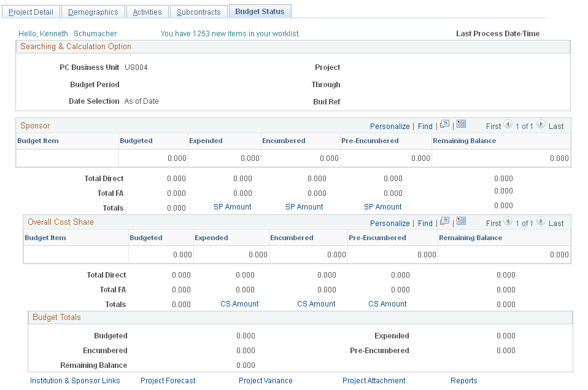Click next arrow in Overall Cost Share navigation
The width and height of the screenshot is (588, 390).
click(x=541, y=223)
